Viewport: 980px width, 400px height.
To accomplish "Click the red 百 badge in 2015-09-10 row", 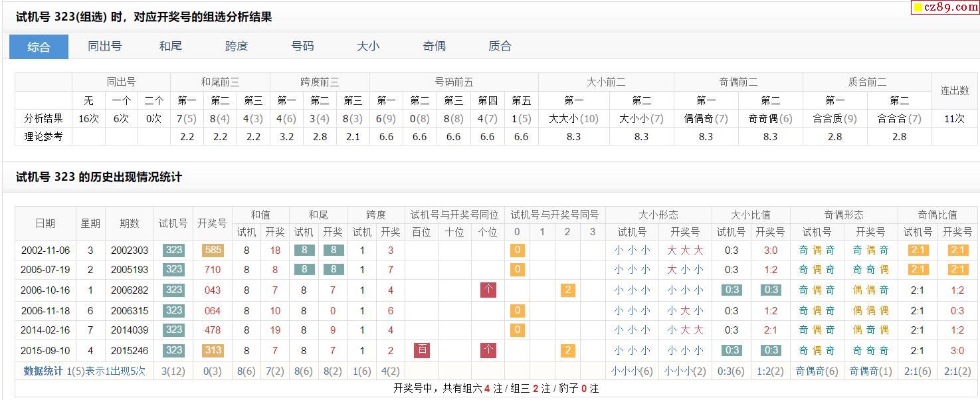I will click(x=421, y=350).
